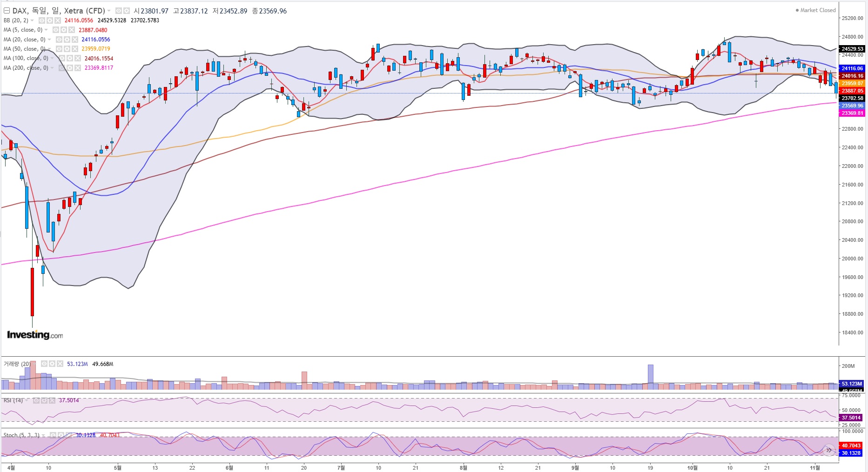Screen dimensions: 868x472
Task: Hide the MA (5, close, 0) line
Action: click(55, 30)
